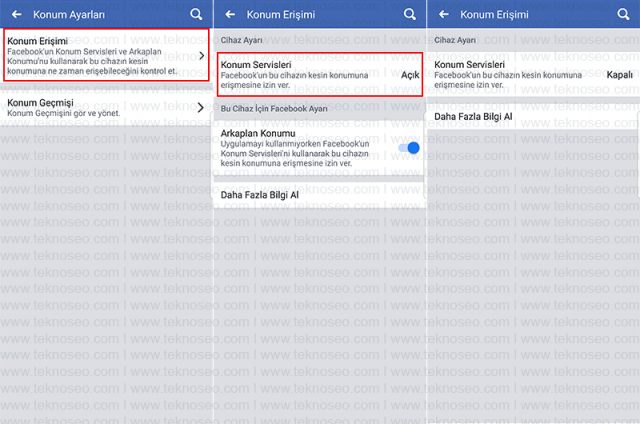
Task: Open chevron next to Konum Erişimi
Action: click(202, 55)
